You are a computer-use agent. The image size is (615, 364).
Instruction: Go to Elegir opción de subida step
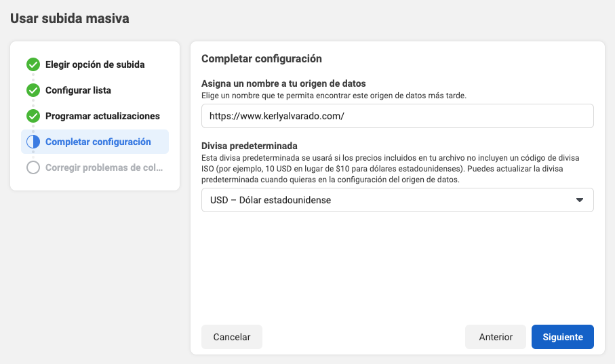(95, 64)
